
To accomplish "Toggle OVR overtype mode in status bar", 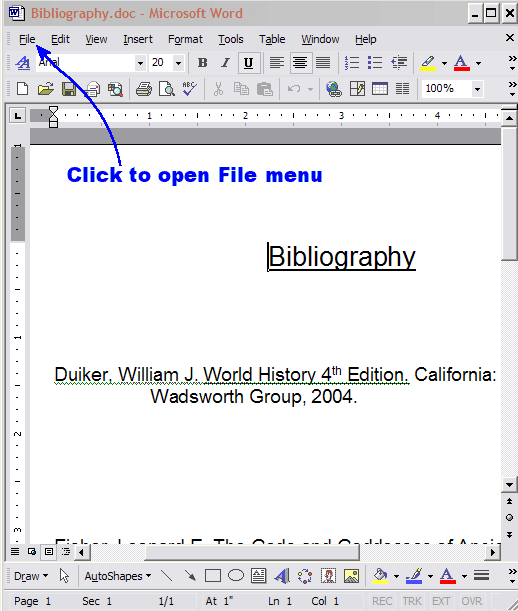I will [x=471, y=601].
